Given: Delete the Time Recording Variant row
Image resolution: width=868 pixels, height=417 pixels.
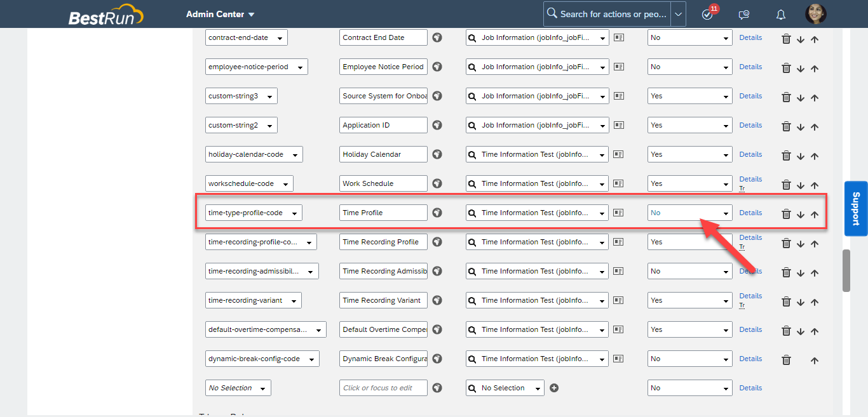Looking at the screenshot, I should tap(786, 301).
